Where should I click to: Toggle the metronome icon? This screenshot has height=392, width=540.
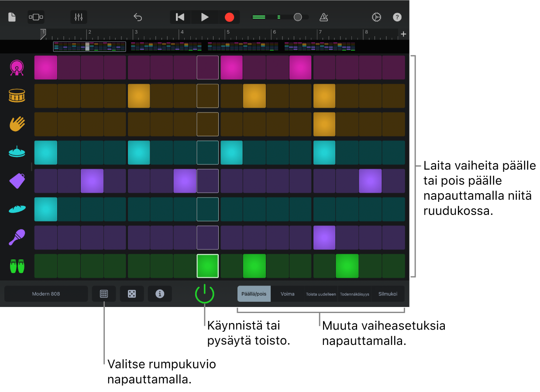[323, 17]
